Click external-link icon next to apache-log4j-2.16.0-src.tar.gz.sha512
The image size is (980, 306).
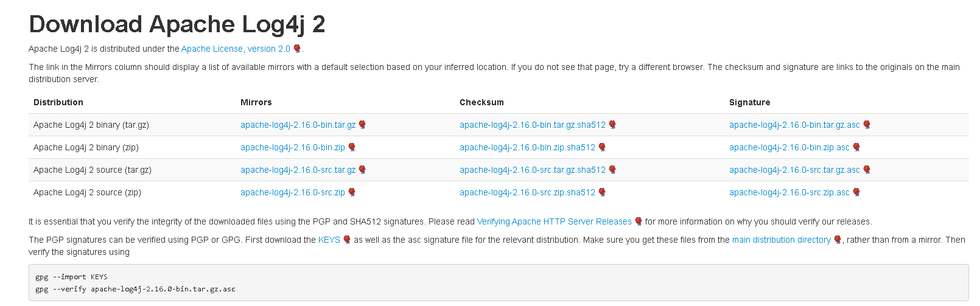612,170
